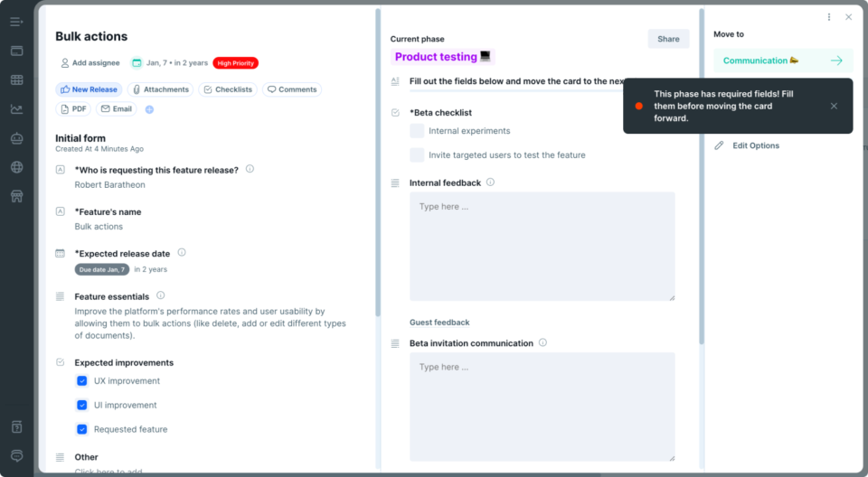Click info icon beside Feature essentials
Viewport: 868px width, 477px height.
click(161, 295)
